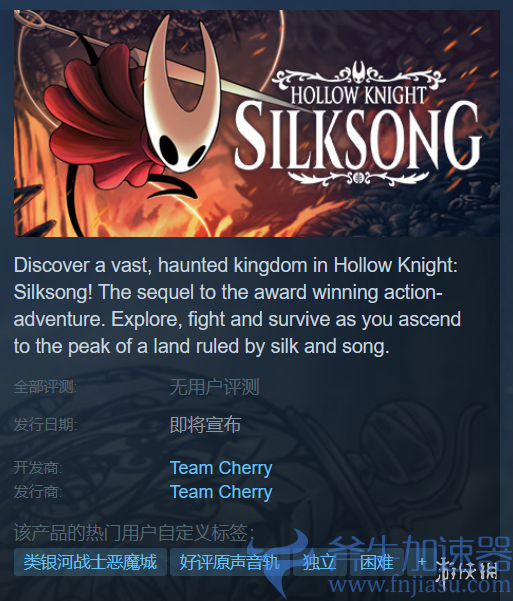The image size is (513, 601).
Task: Select the 困难 tag
Action: pos(377,562)
